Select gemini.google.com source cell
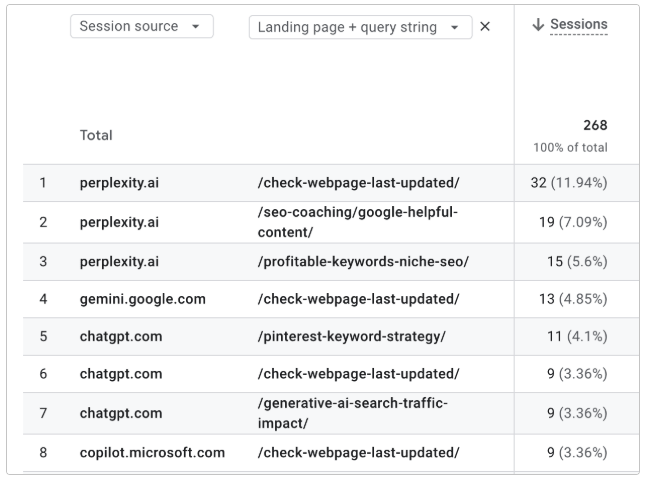Image resolution: width=645 pixels, height=478 pixels. click(143, 299)
